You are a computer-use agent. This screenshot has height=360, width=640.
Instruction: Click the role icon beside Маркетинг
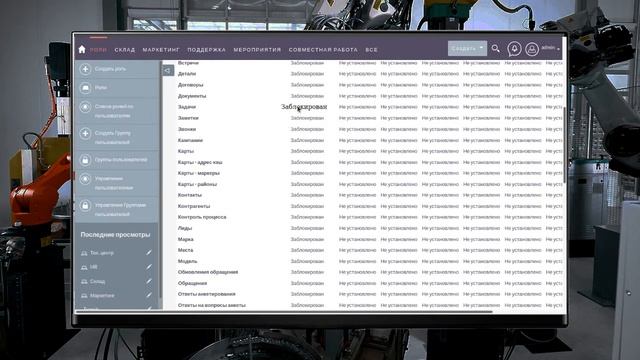coord(84,295)
